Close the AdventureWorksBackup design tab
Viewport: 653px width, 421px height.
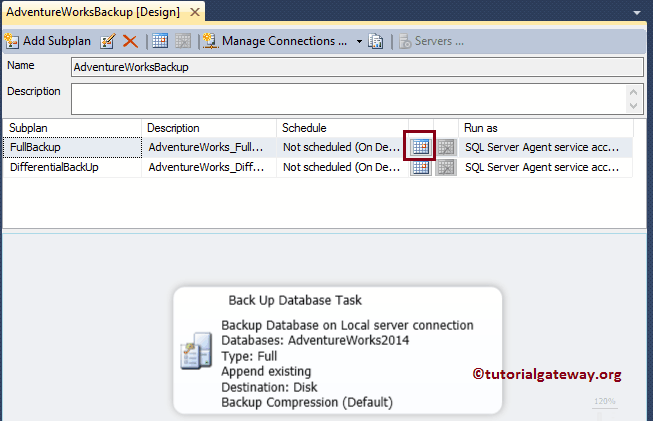point(194,12)
